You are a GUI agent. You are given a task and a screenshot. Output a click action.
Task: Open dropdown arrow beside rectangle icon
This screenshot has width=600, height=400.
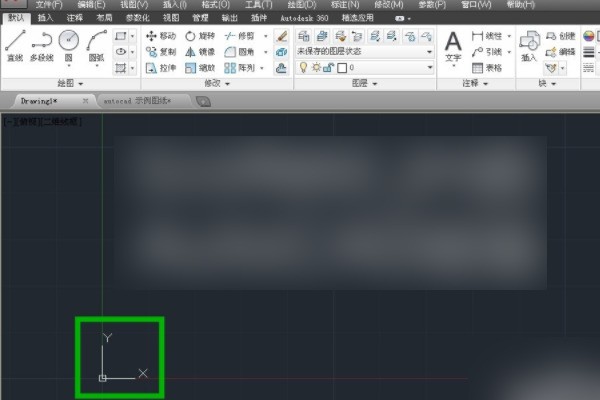[x=132, y=36]
